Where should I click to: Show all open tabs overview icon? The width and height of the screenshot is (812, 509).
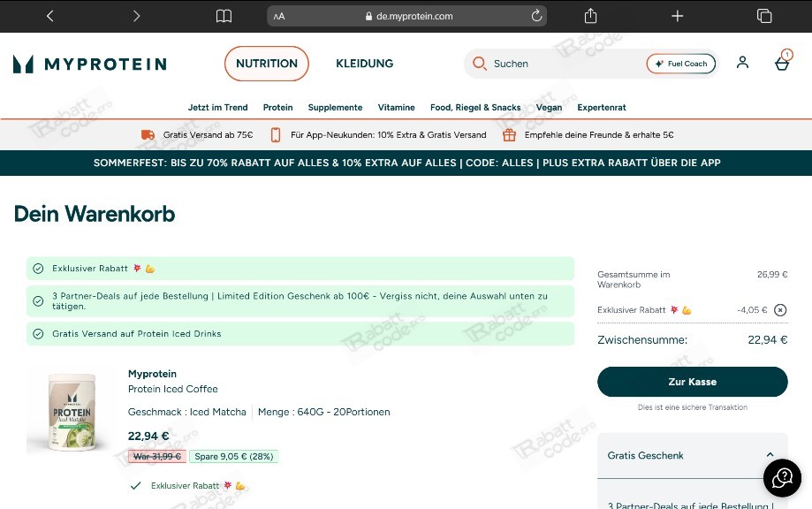pyautogui.click(x=764, y=16)
